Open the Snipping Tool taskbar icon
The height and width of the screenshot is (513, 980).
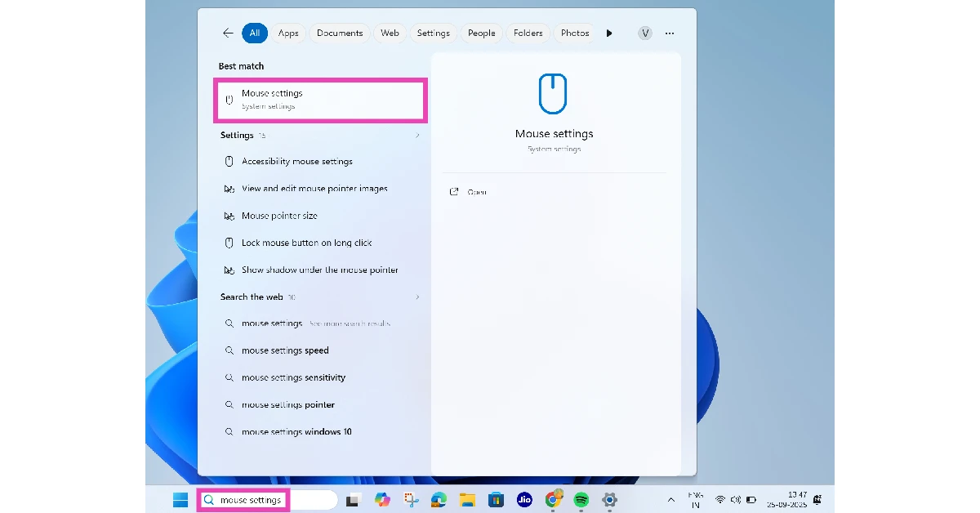(x=411, y=499)
